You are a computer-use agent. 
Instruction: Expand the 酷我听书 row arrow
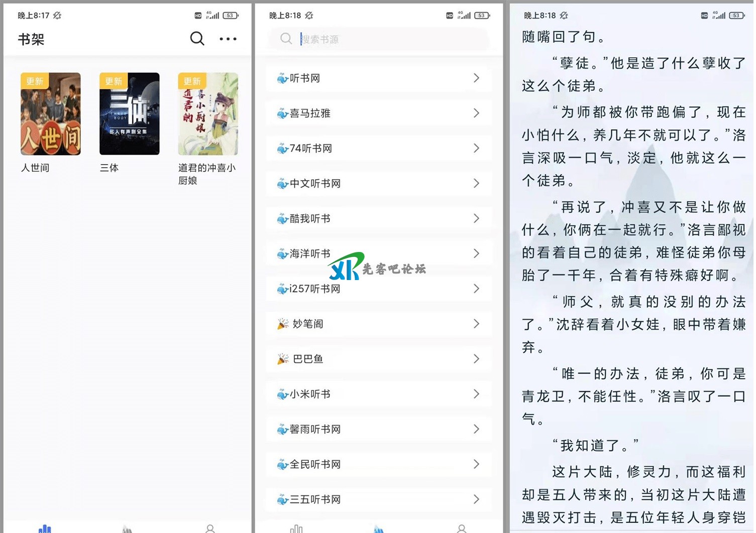pos(476,218)
